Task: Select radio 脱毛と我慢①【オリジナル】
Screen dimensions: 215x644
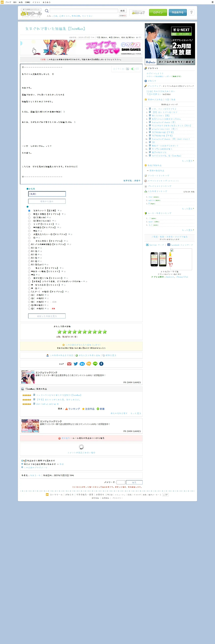Action: click(x=29, y=214)
